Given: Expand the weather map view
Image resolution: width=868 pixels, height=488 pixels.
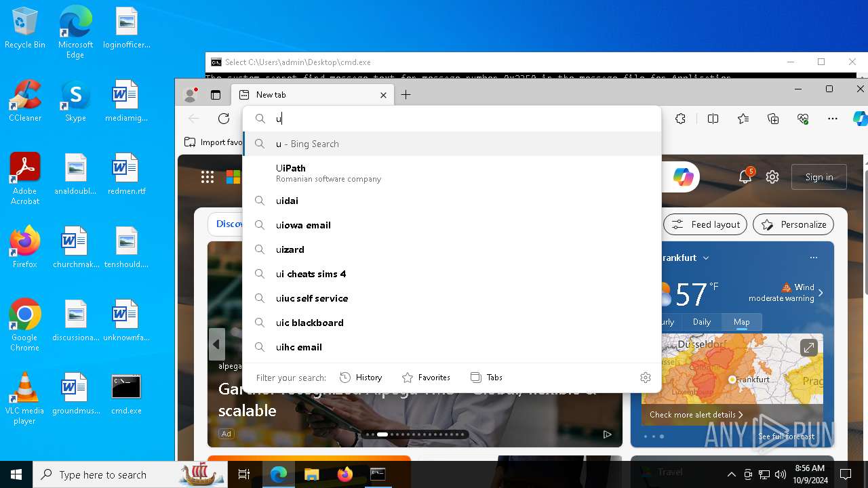Looking at the screenshot, I should point(808,348).
